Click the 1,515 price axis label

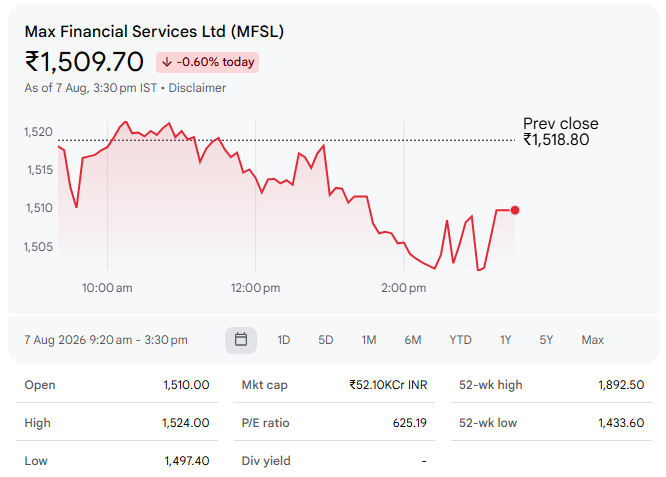40,170
